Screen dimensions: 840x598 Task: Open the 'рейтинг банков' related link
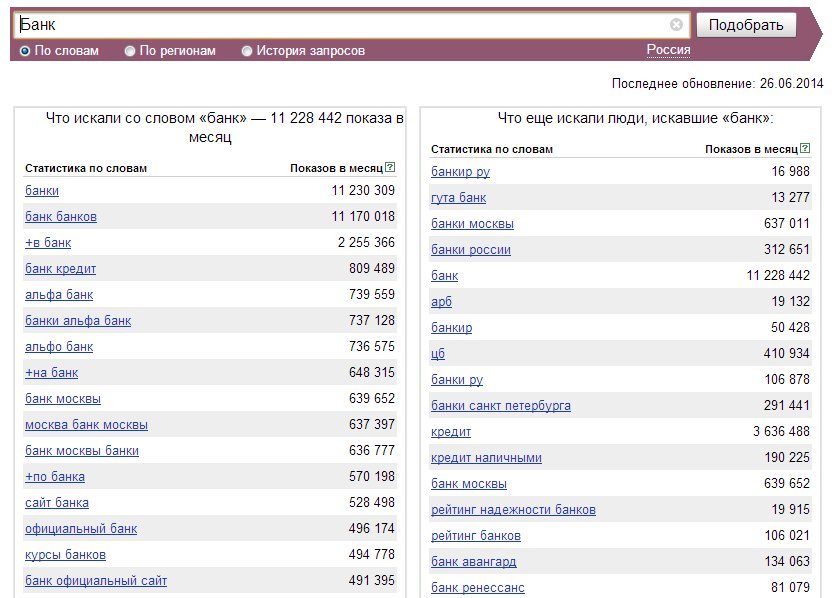point(476,536)
